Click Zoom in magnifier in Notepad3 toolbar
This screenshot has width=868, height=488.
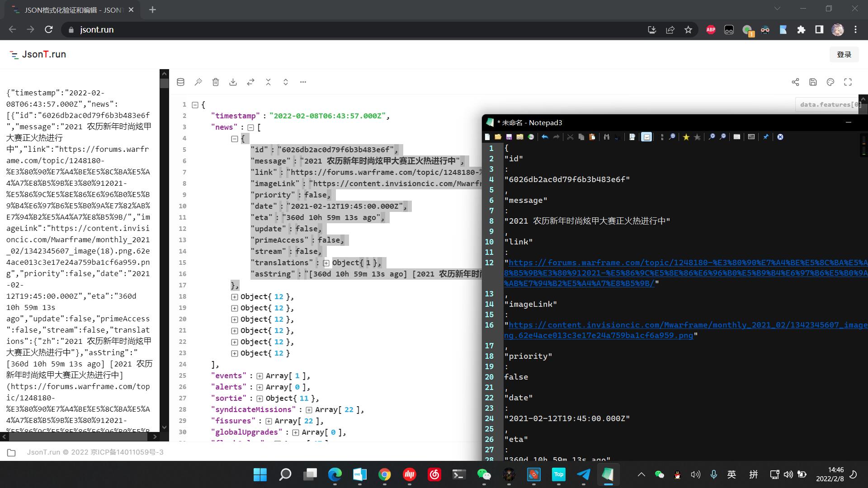[712, 137]
